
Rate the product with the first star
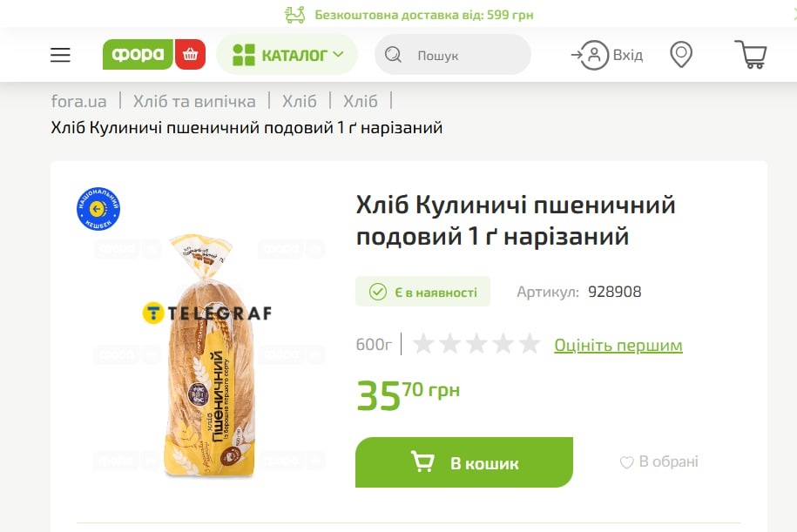pos(423,344)
